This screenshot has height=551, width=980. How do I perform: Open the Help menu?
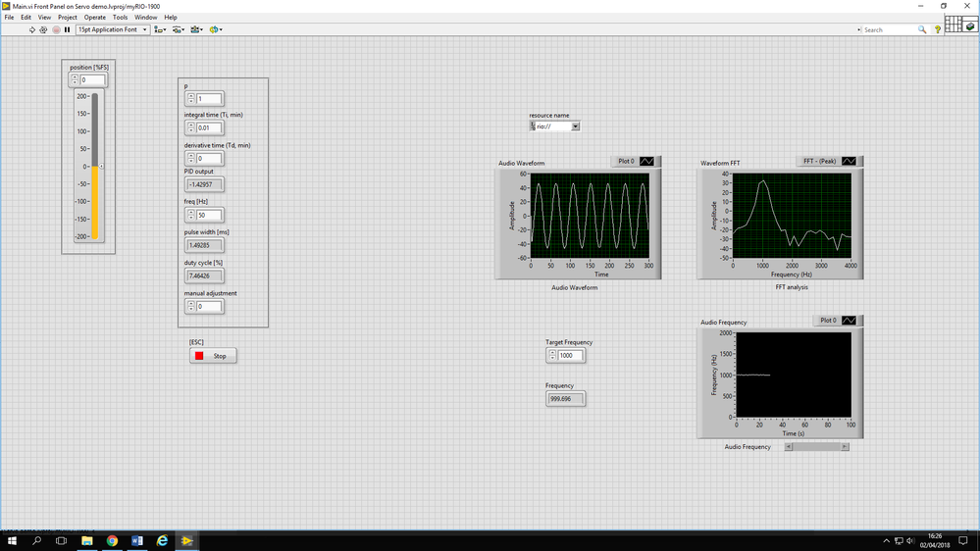point(170,18)
